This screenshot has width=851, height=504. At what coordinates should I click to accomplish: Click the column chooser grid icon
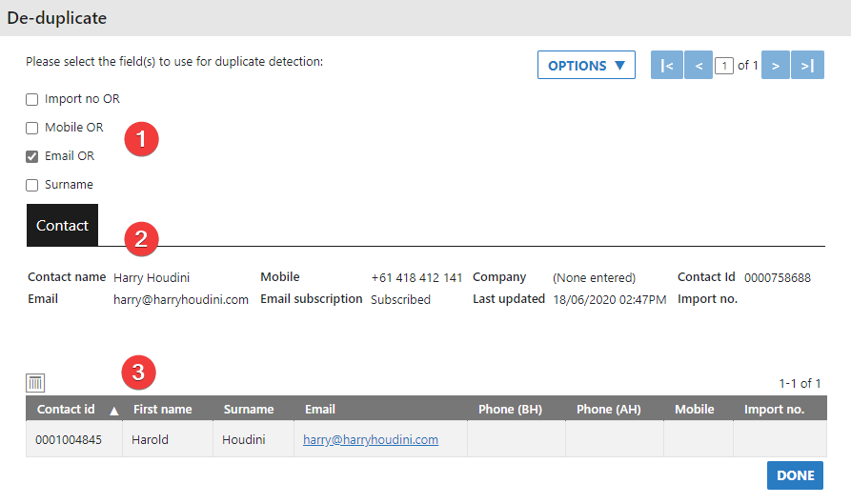click(35, 383)
